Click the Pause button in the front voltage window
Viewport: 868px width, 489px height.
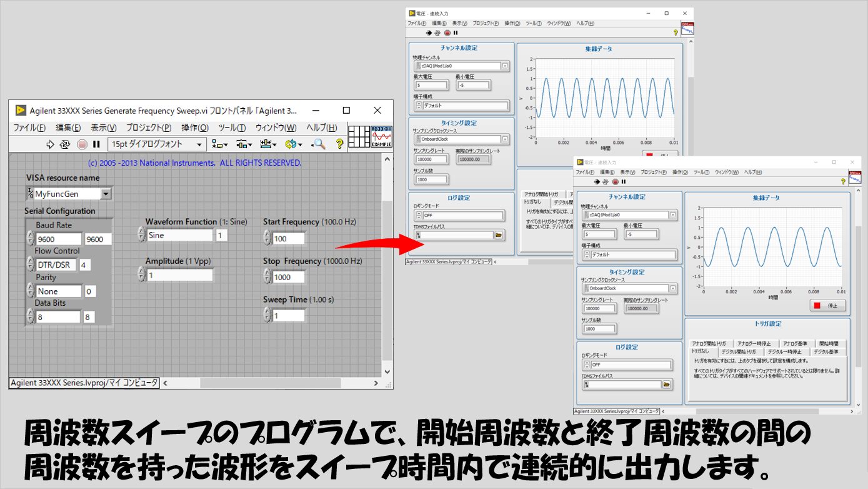click(624, 182)
